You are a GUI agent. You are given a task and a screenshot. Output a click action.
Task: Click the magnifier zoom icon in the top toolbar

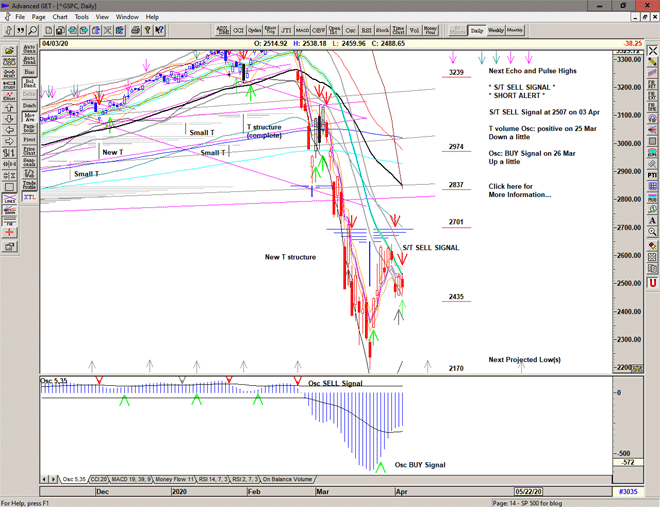(32, 30)
